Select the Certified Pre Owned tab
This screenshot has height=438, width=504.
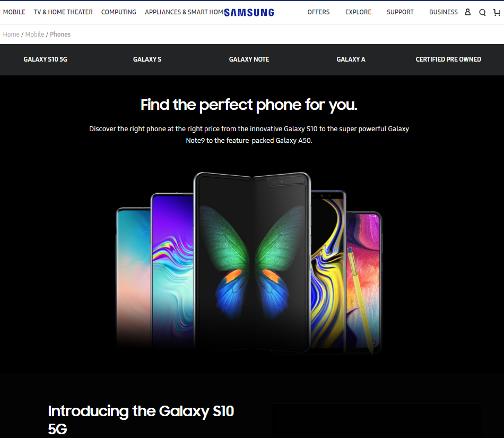point(448,59)
